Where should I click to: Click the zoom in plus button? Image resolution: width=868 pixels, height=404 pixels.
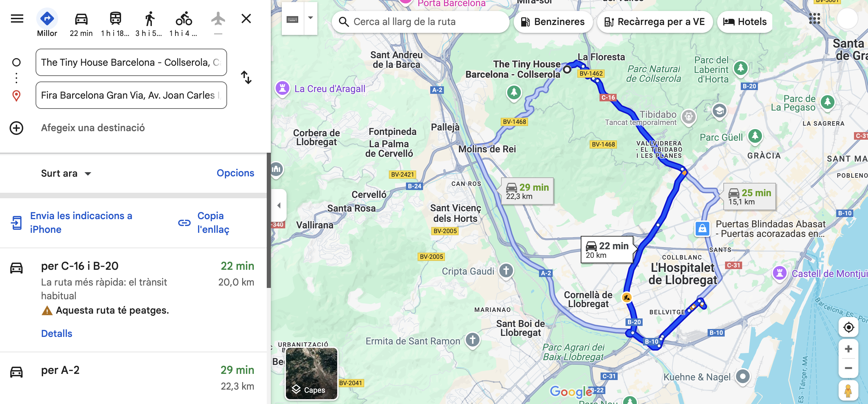pos(848,349)
